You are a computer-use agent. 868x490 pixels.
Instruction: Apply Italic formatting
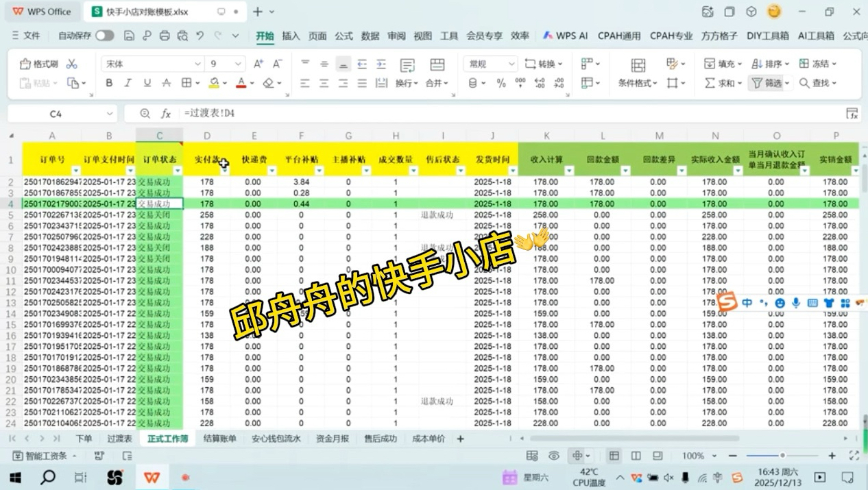pyautogui.click(x=128, y=83)
